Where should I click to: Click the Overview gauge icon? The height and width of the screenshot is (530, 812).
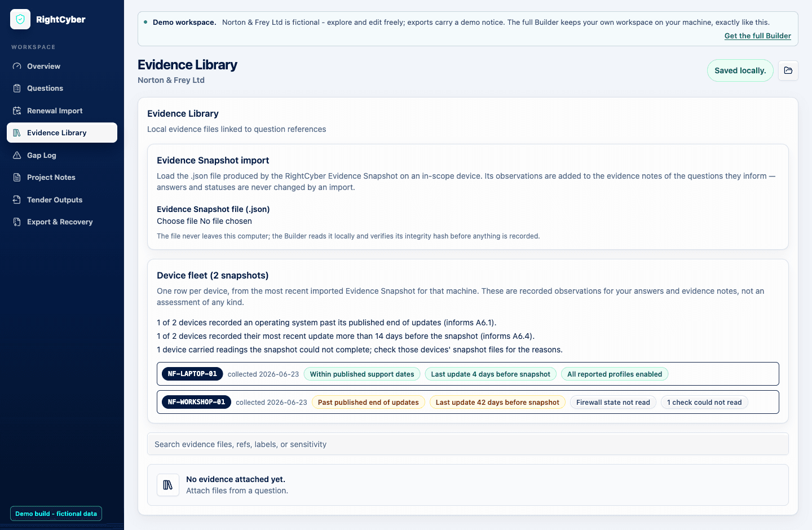click(x=17, y=66)
